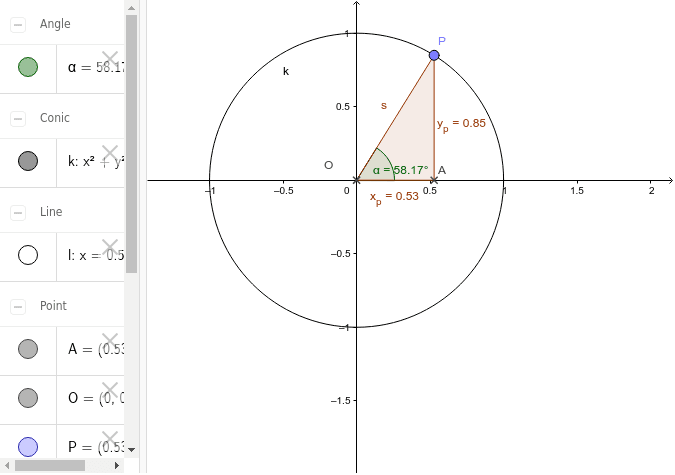Click the Conic category heading

[x=55, y=118]
